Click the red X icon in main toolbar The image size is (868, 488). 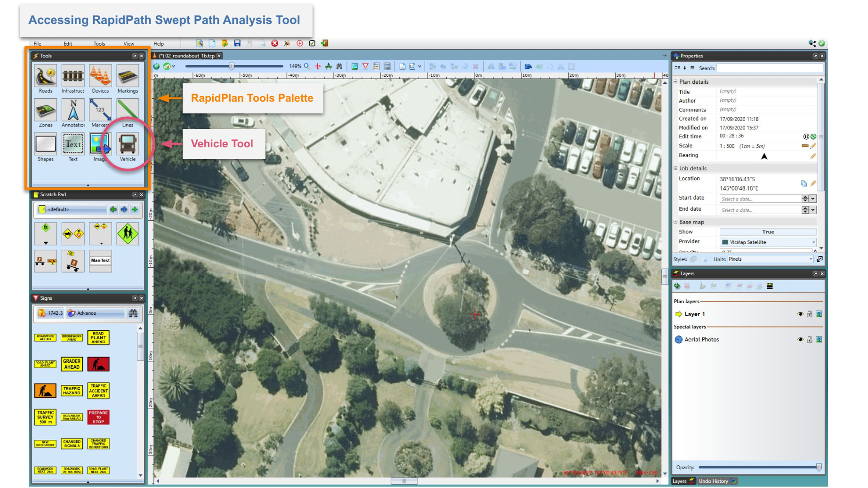[275, 43]
